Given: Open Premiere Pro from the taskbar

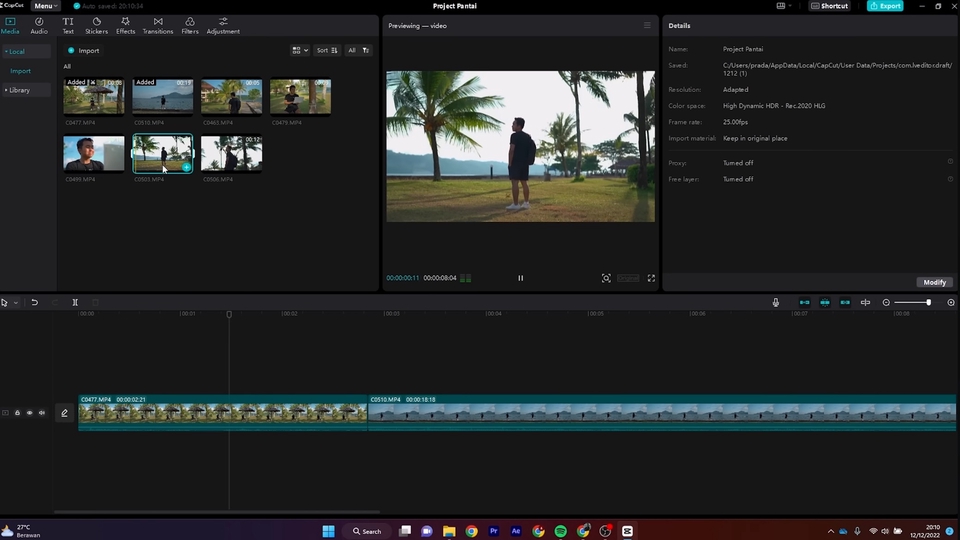Looking at the screenshot, I should point(493,531).
